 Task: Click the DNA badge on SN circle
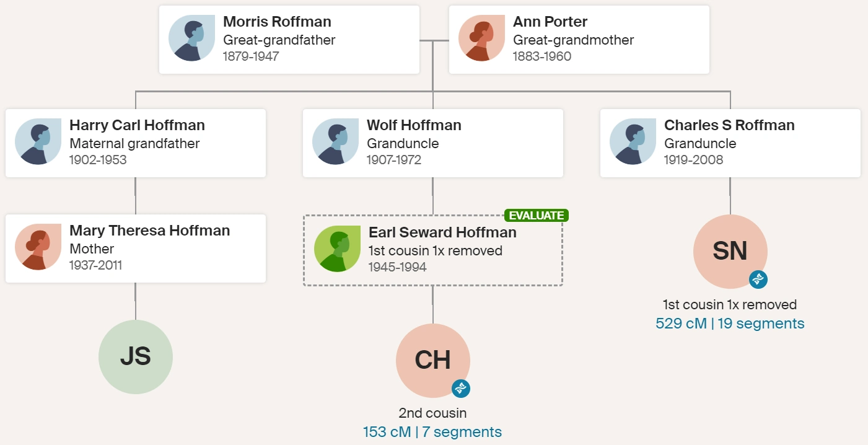click(x=758, y=280)
